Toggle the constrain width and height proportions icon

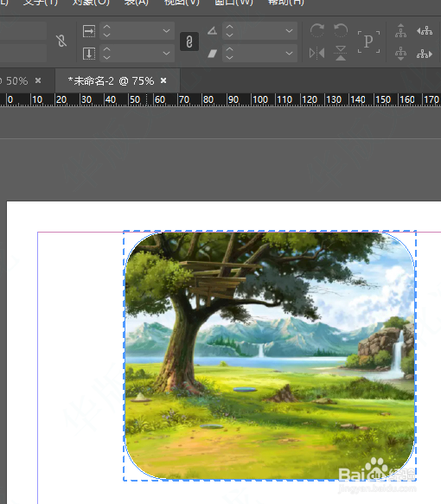point(61,41)
